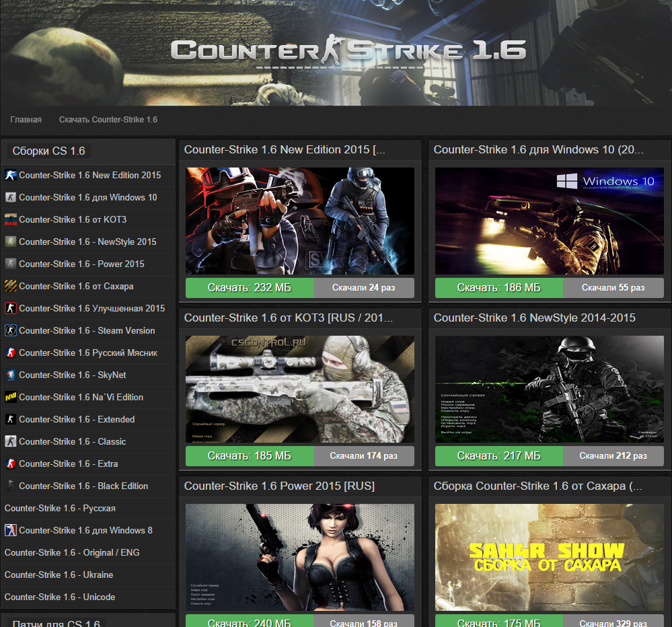The height and width of the screenshot is (627, 672).
Task: Go to Counter-Strike 1.6 - SkyNet link
Action: click(73, 375)
